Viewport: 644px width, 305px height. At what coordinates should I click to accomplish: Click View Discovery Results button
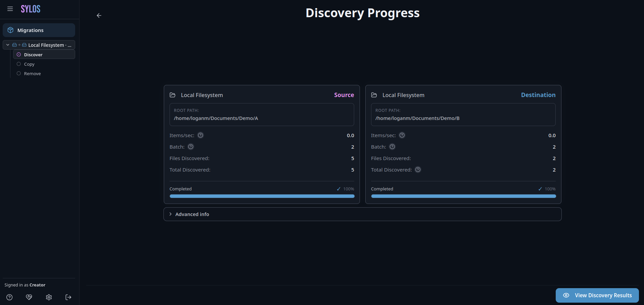click(597, 295)
